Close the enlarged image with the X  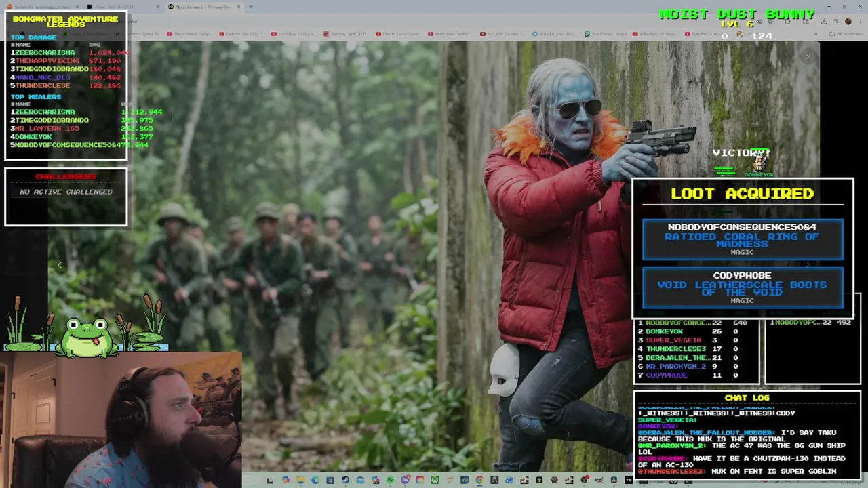coord(808,57)
